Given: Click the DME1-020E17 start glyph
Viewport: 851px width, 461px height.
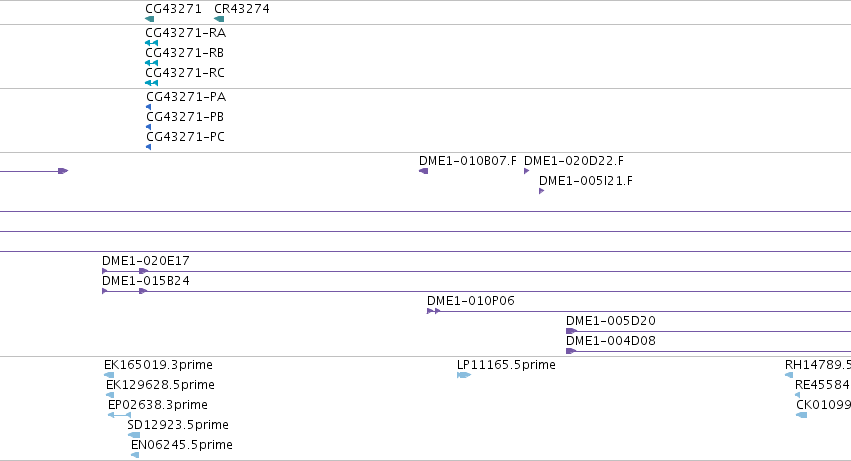Looking at the screenshot, I should (105, 271).
